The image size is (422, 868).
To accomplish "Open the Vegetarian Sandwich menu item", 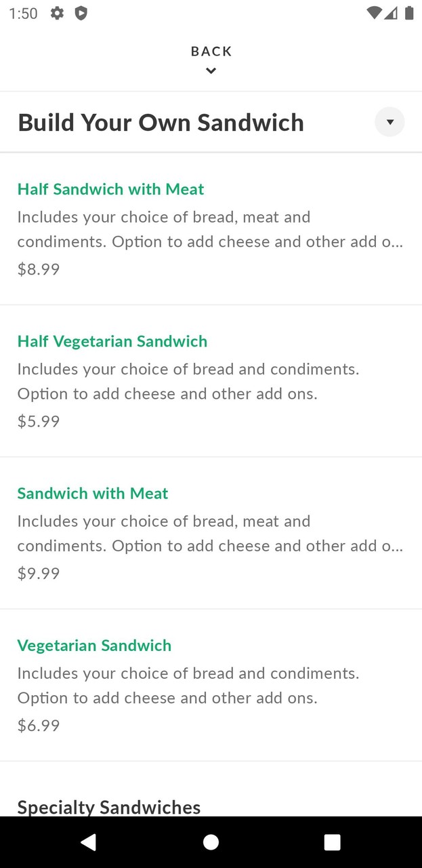I will click(94, 645).
